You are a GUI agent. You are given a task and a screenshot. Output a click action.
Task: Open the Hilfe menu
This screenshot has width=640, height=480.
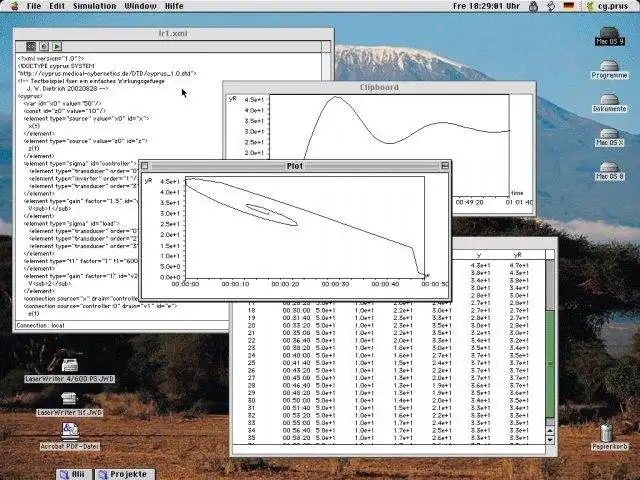coord(174,6)
